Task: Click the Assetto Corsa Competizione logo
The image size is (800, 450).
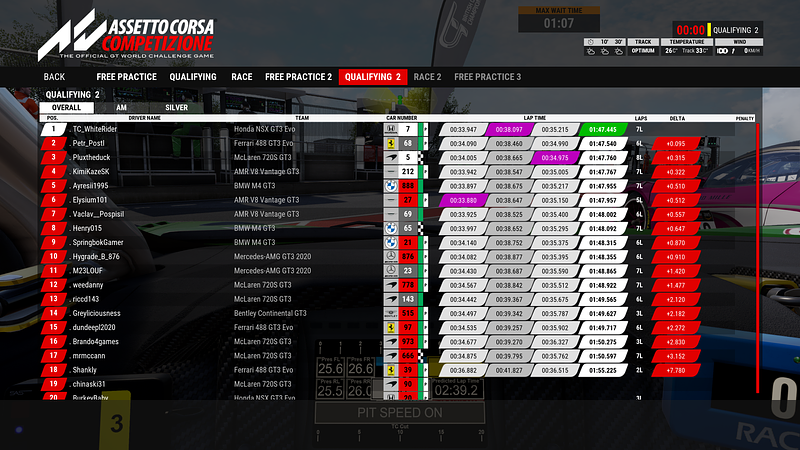Action: (x=128, y=35)
